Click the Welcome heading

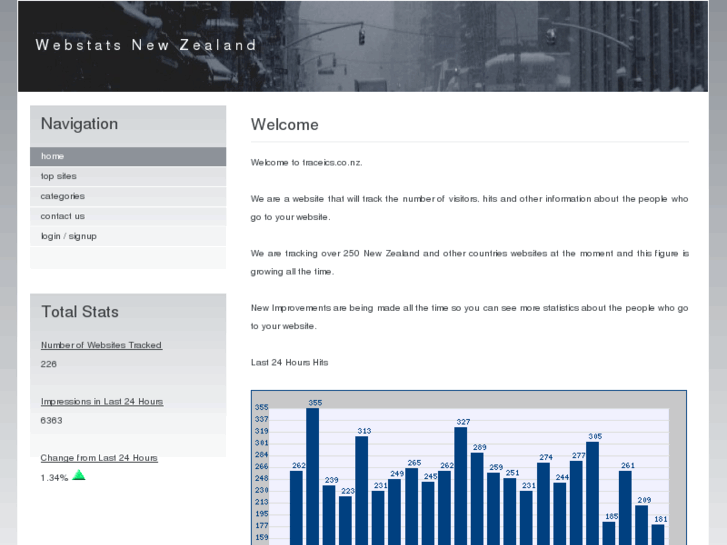point(285,125)
